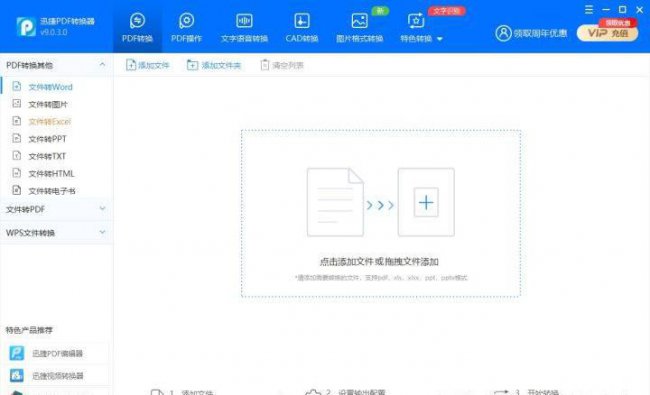Image resolution: width=650 pixels, height=395 pixels.
Task: Select 文件转HTML in sidebar
Action: point(57,173)
